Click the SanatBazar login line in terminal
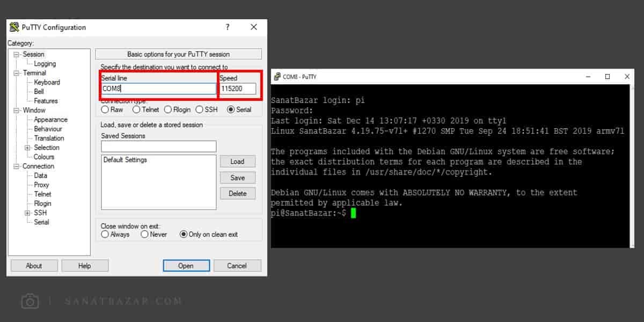The width and height of the screenshot is (644, 322). tap(319, 100)
